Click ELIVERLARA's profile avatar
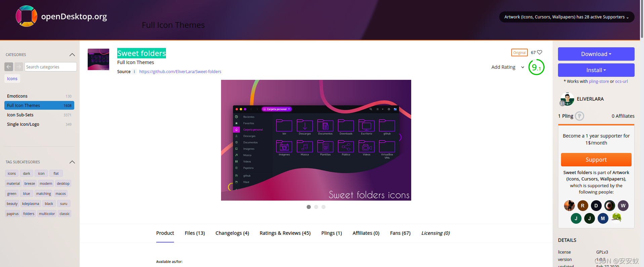The width and height of the screenshot is (644, 267). pyautogui.click(x=567, y=99)
